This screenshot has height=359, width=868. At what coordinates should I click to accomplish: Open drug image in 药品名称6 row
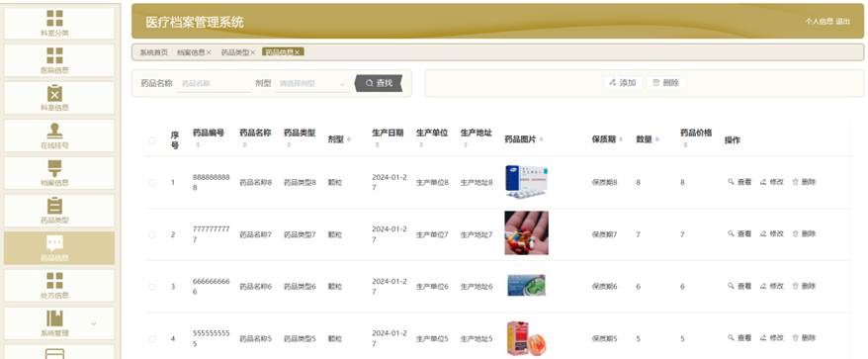pos(526,285)
